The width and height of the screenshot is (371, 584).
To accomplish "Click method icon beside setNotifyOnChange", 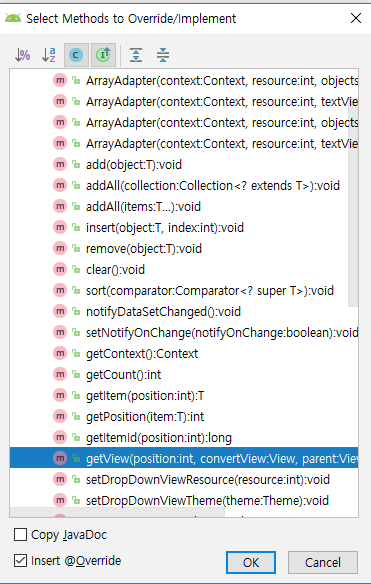I will point(60,332).
